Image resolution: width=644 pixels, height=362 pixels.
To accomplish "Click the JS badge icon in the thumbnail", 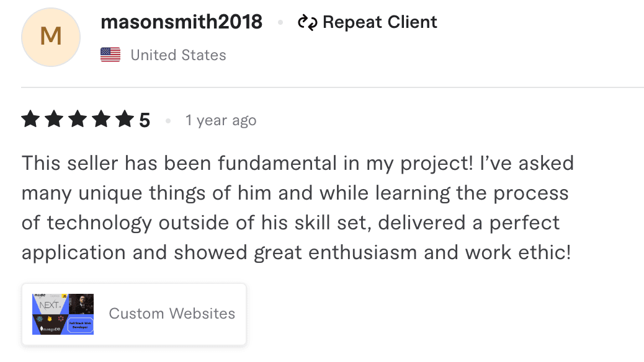I will pyautogui.click(x=64, y=296).
